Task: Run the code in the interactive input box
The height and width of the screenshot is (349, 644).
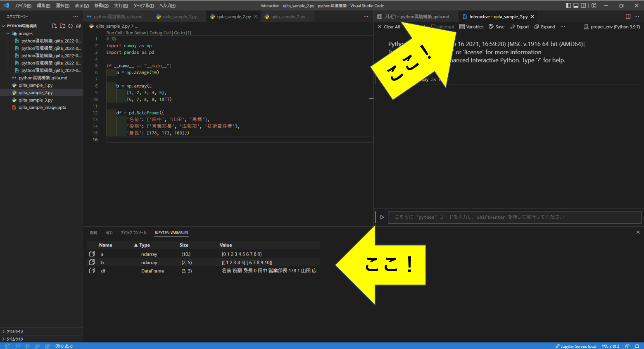Action: point(382,217)
